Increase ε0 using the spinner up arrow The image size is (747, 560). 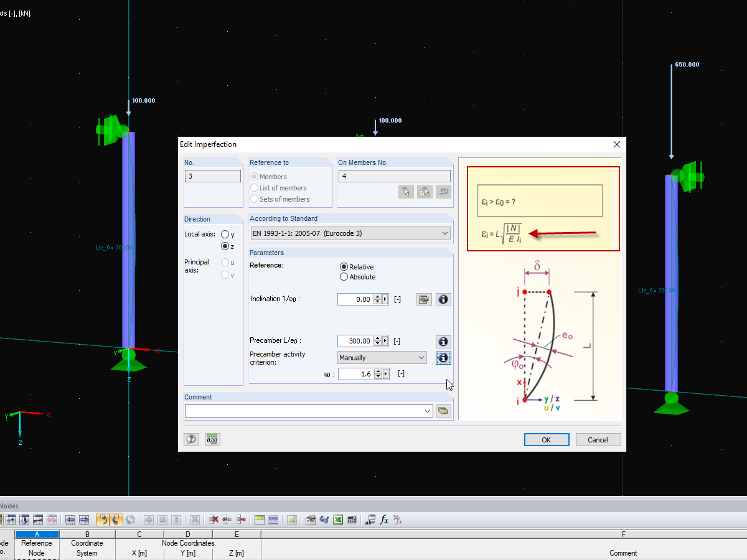pyautogui.click(x=378, y=371)
